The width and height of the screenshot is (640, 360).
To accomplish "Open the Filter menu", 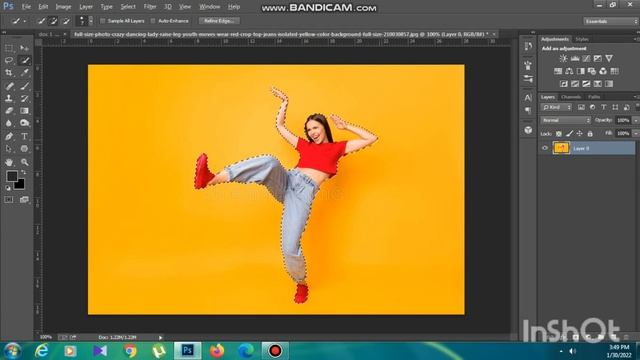I will [x=150, y=7].
